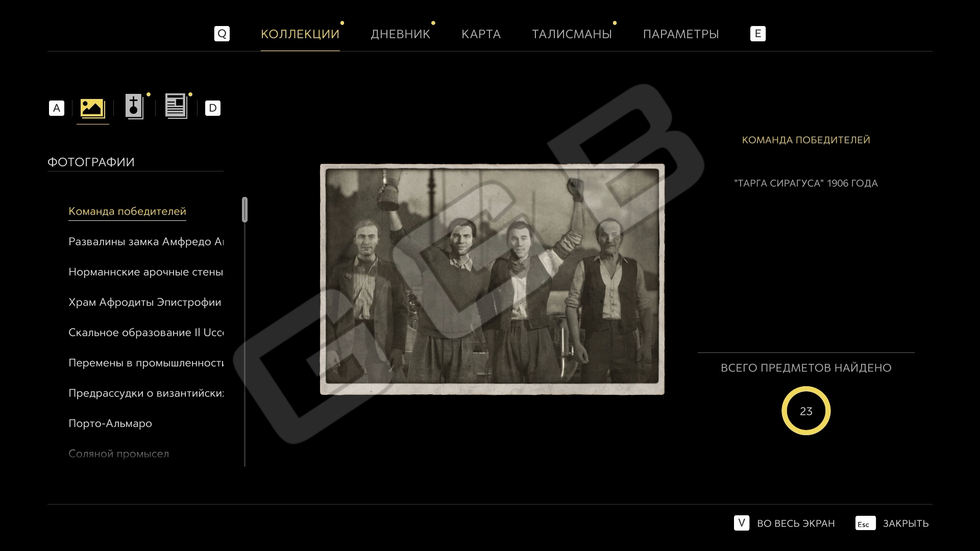Click the Esc close key icon
The height and width of the screenshot is (551, 980).
[x=865, y=523]
